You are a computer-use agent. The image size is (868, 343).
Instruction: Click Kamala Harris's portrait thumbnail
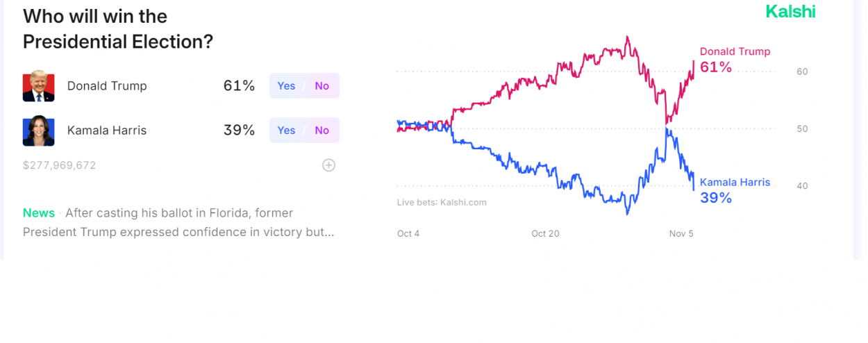[38, 131]
